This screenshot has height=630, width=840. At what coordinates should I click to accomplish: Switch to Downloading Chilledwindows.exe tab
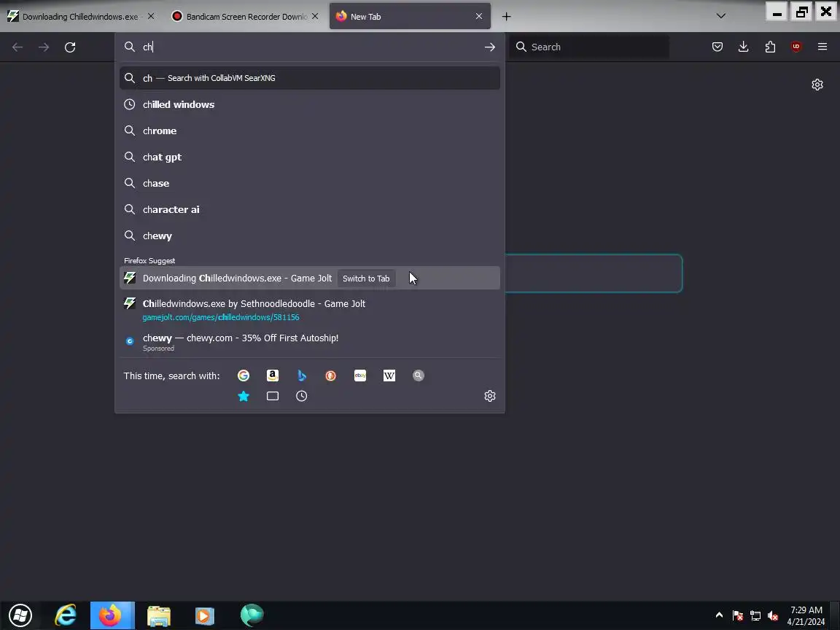82,17
